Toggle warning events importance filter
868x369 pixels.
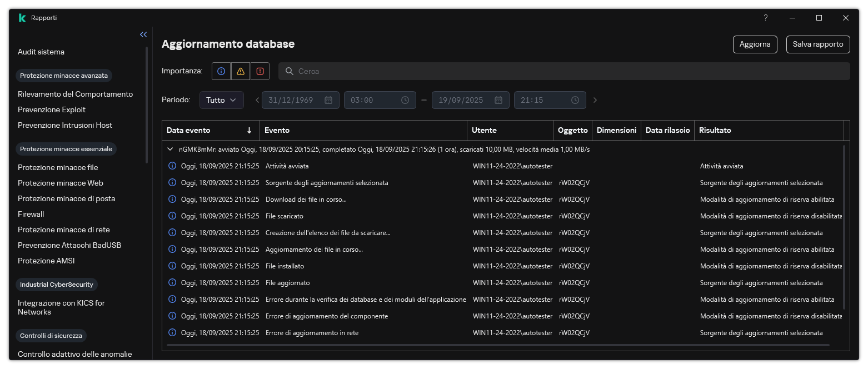[x=240, y=71]
